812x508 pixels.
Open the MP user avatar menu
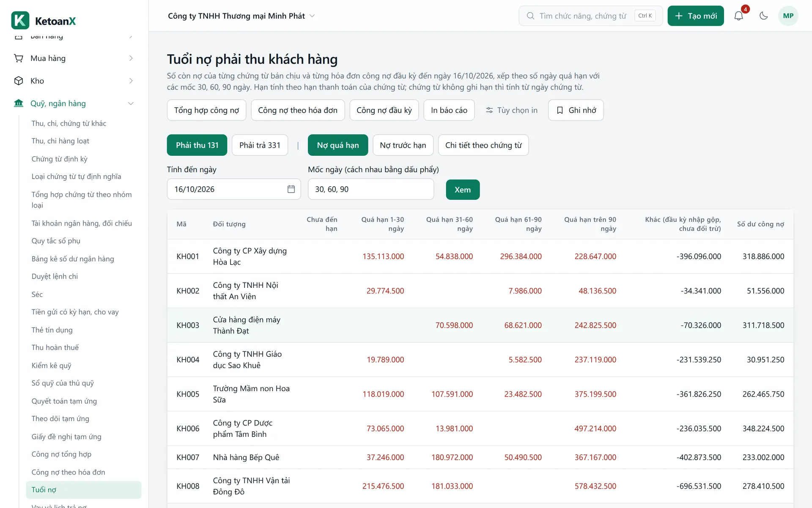point(788,16)
